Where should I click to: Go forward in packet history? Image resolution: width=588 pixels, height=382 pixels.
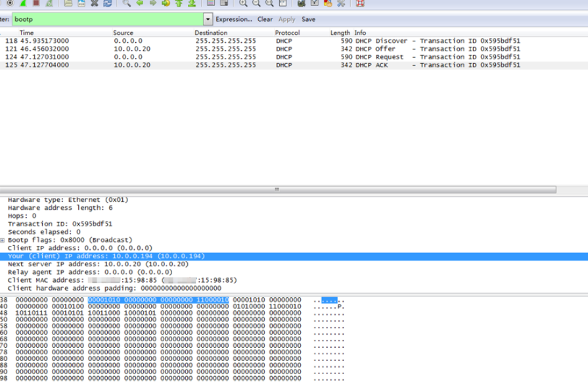point(153,3)
